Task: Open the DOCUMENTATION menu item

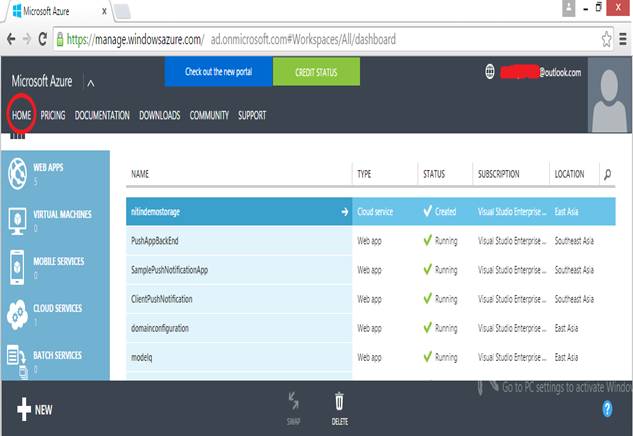Action: click(102, 115)
